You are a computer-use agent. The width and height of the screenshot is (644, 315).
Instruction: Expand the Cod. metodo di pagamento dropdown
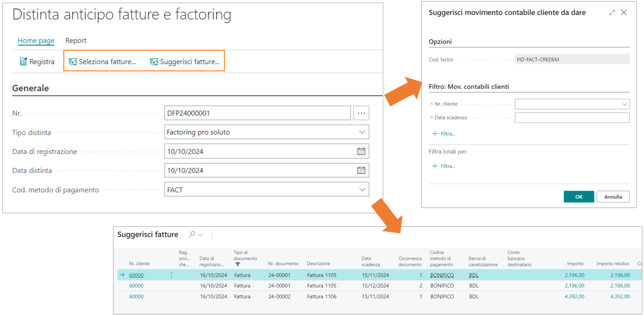362,190
